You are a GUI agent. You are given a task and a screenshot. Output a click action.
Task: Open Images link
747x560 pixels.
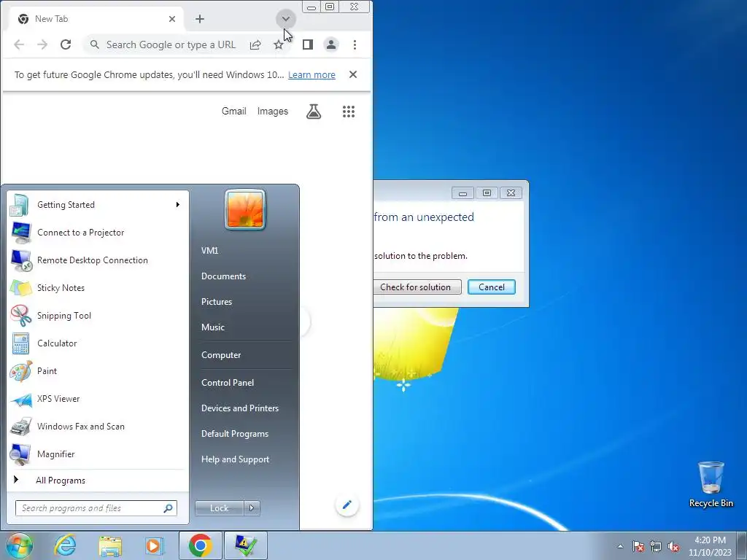273,112
